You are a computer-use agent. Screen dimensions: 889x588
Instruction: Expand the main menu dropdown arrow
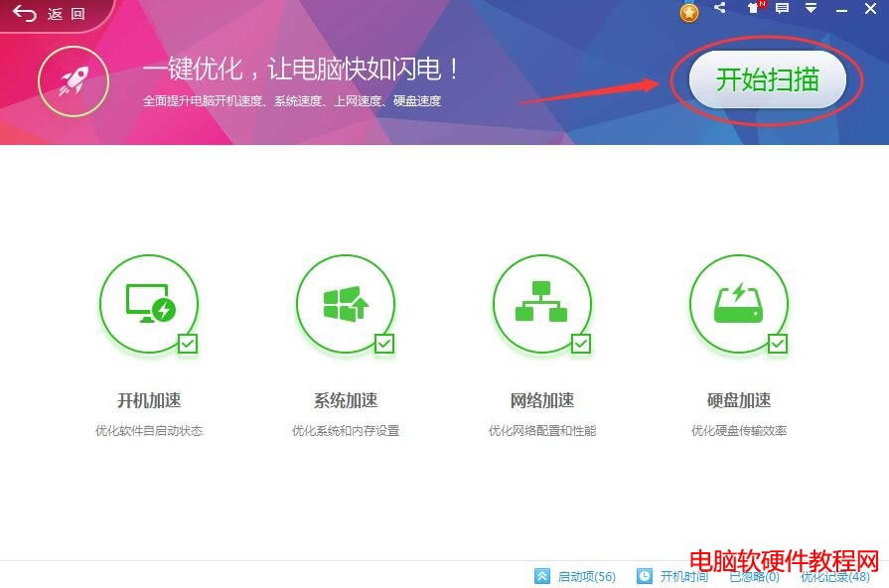click(x=812, y=9)
